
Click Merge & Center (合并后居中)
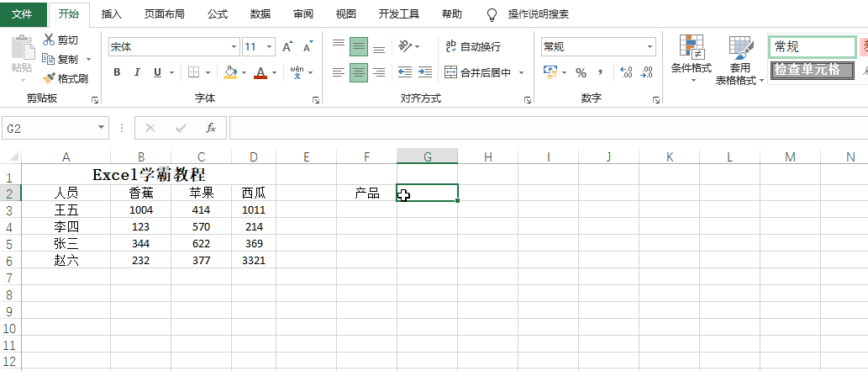tap(478, 72)
